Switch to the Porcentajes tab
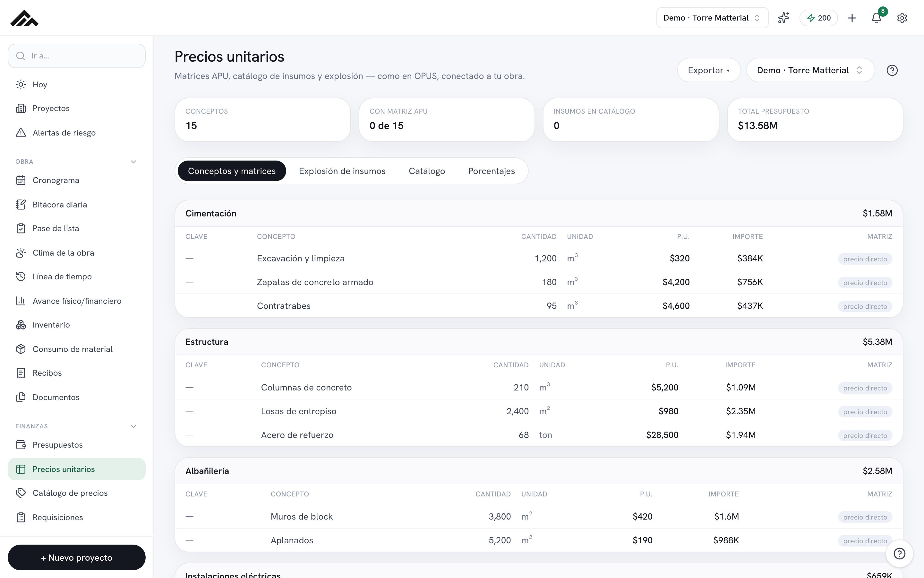Viewport: 924px width, 578px height. tap(492, 171)
